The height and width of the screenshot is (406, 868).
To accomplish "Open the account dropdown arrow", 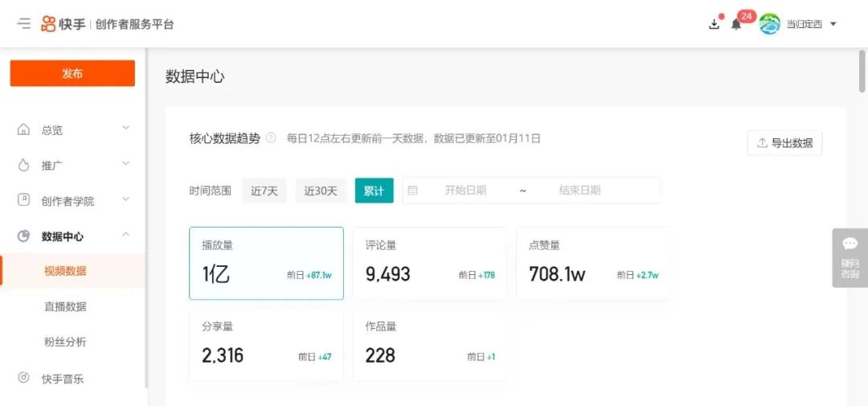I will (x=833, y=24).
